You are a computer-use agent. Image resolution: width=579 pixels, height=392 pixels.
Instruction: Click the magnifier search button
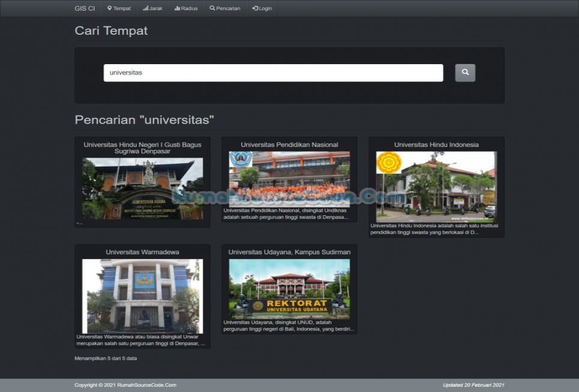coord(465,73)
